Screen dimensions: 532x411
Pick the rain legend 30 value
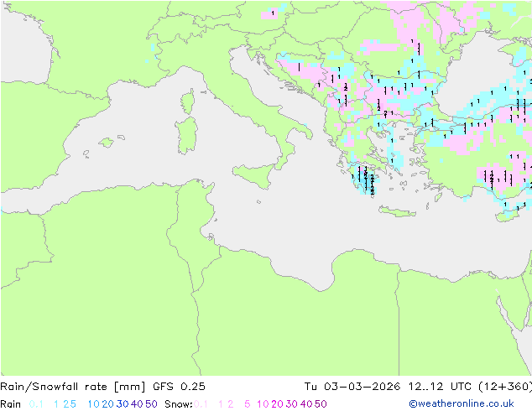(123, 404)
